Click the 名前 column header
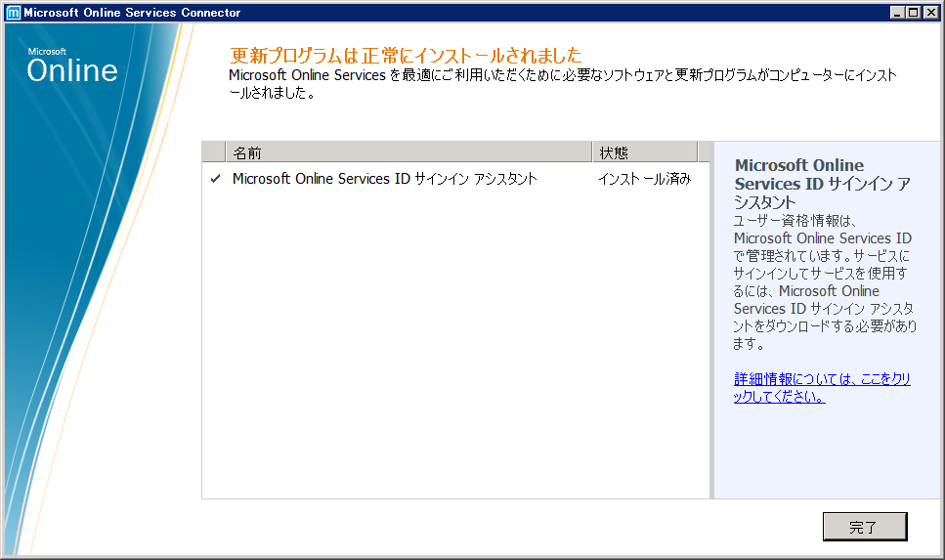 [x=408, y=152]
